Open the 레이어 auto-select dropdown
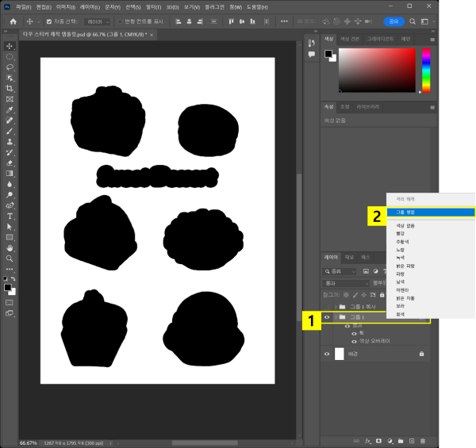Viewport: 476px width, 448px height. pyautogui.click(x=96, y=21)
